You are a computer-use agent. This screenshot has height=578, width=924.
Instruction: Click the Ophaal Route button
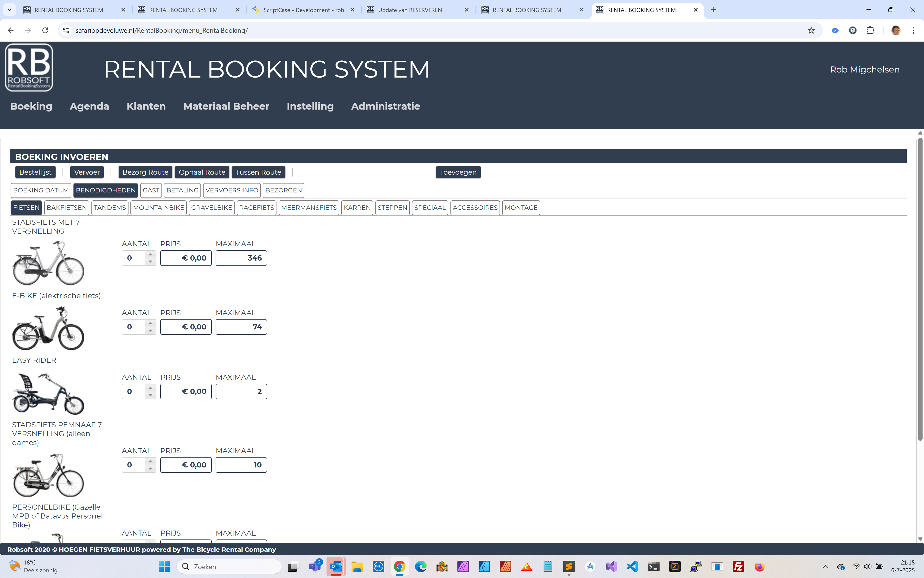pyautogui.click(x=202, y=172)
